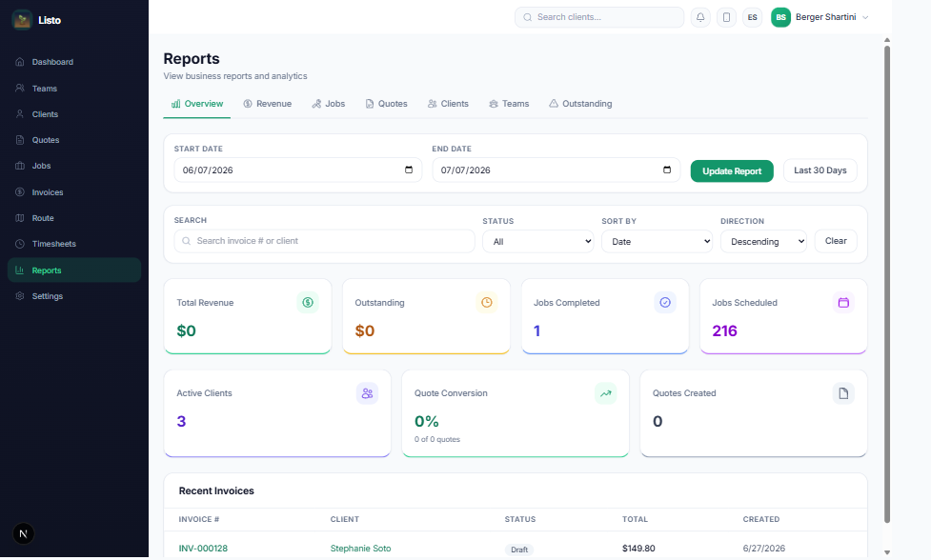Screen dimensions: 931x560
Task: Open invoice INV-000128 link
Action: click(203, 549)
